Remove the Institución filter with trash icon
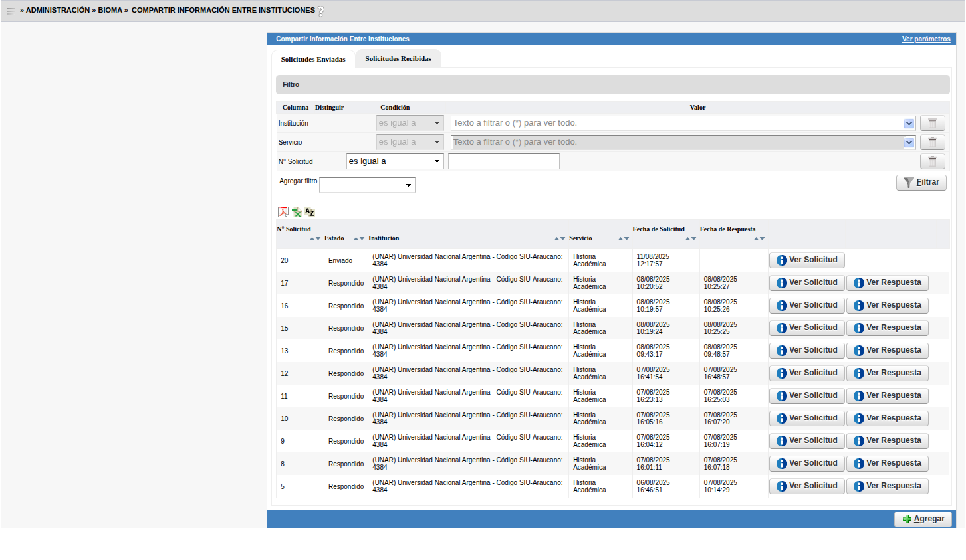 (x=932, y=123)
